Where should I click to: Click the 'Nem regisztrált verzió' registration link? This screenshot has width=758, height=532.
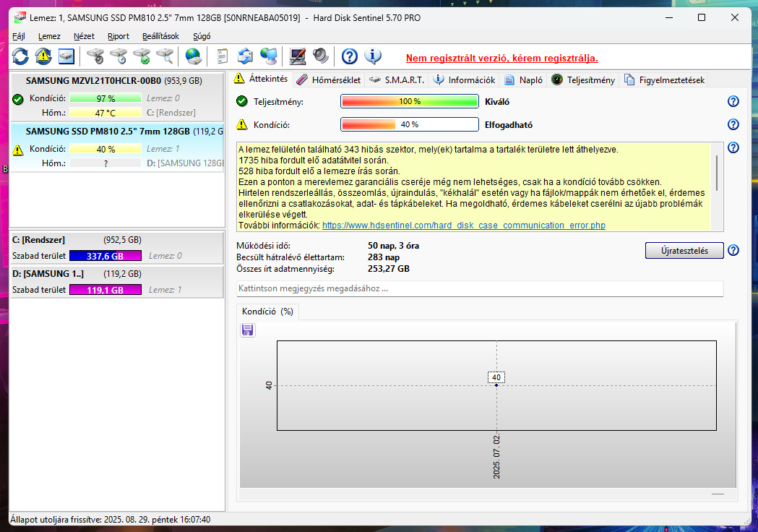pos(501,58)
